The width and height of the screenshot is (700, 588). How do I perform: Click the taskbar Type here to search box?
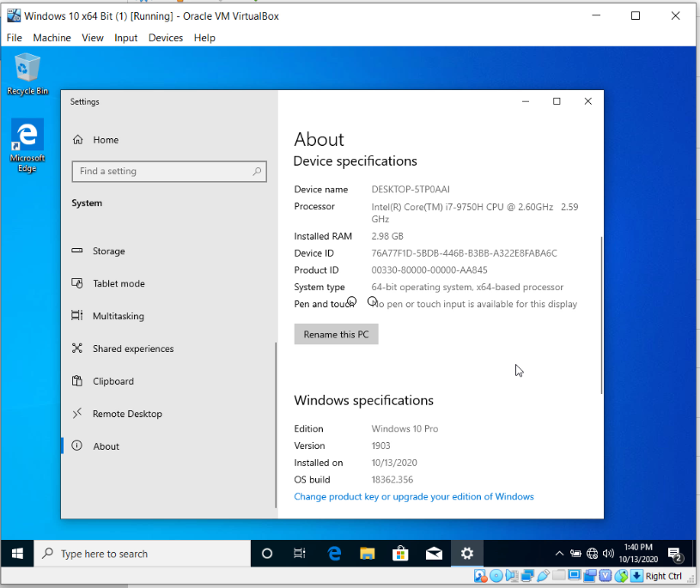point(143,554)
